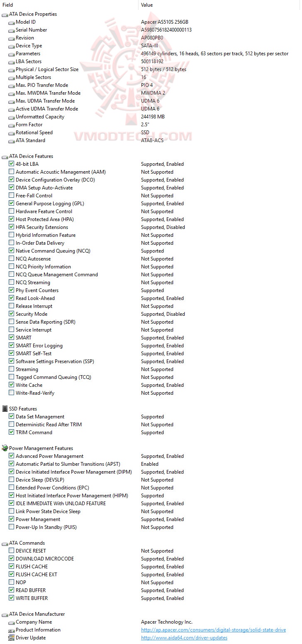The width and height of the screenshot is (302, 644).
Task: Click the ATA Device Manufacturer drive icon
Action: (5, 614)
